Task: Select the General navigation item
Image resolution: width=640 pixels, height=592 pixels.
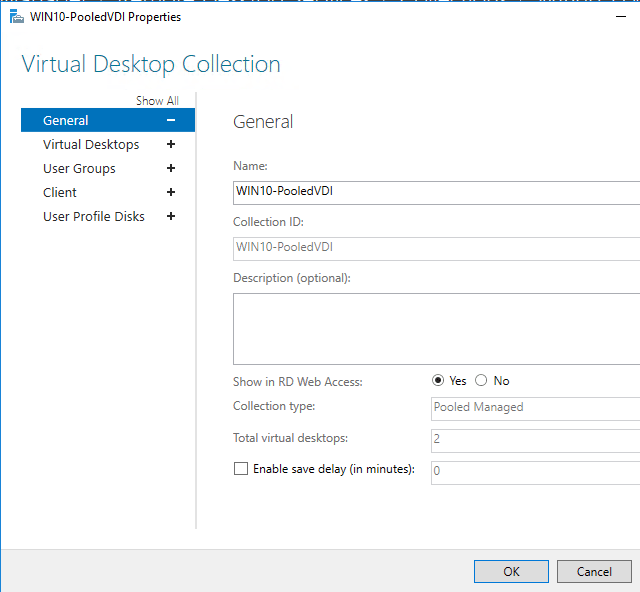Action: pyautogui.click(x=66, y=120)
